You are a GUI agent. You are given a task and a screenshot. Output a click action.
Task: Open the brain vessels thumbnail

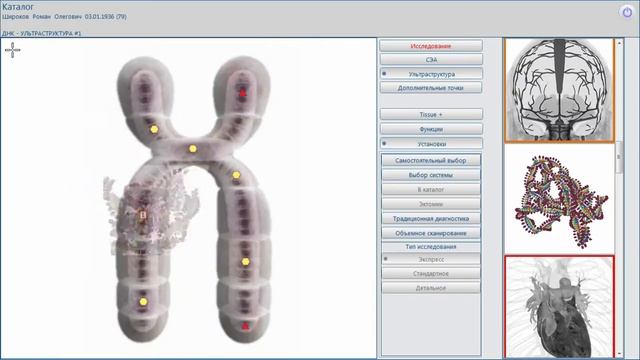560,91
